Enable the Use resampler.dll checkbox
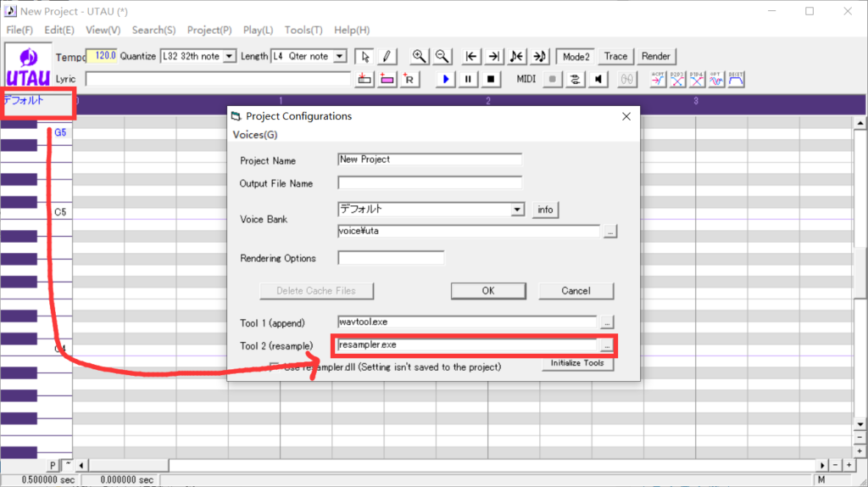This screenshot has height=487, width=868. point(275,367)
